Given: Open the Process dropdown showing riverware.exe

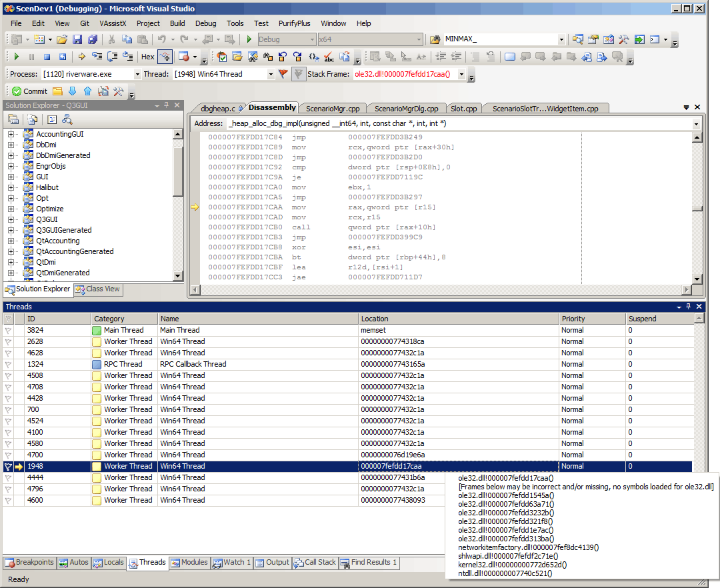Looking at the screenshot, I should (x=137, y=75).
